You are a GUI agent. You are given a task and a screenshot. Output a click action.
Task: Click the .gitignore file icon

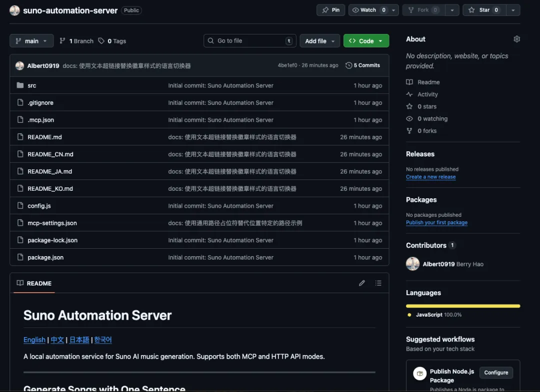20,102
